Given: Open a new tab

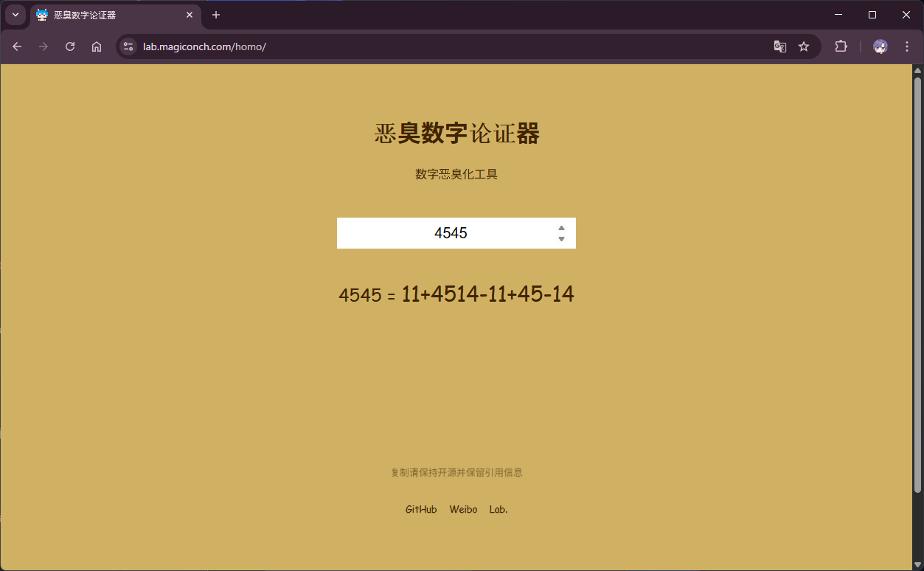Looking at the screenshot, I should pyautogui.click(x=216, y=15).
